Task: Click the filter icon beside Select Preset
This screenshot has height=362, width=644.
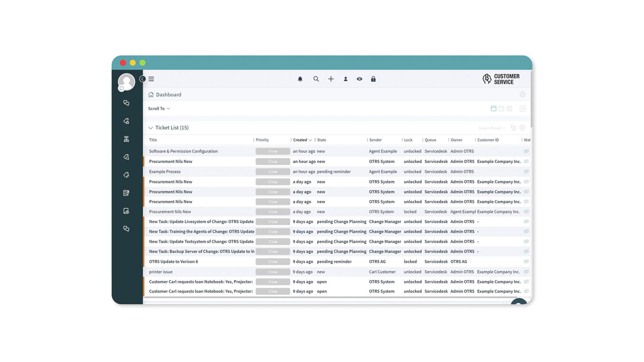Action: pyautogui.click(x=513, y=128)
